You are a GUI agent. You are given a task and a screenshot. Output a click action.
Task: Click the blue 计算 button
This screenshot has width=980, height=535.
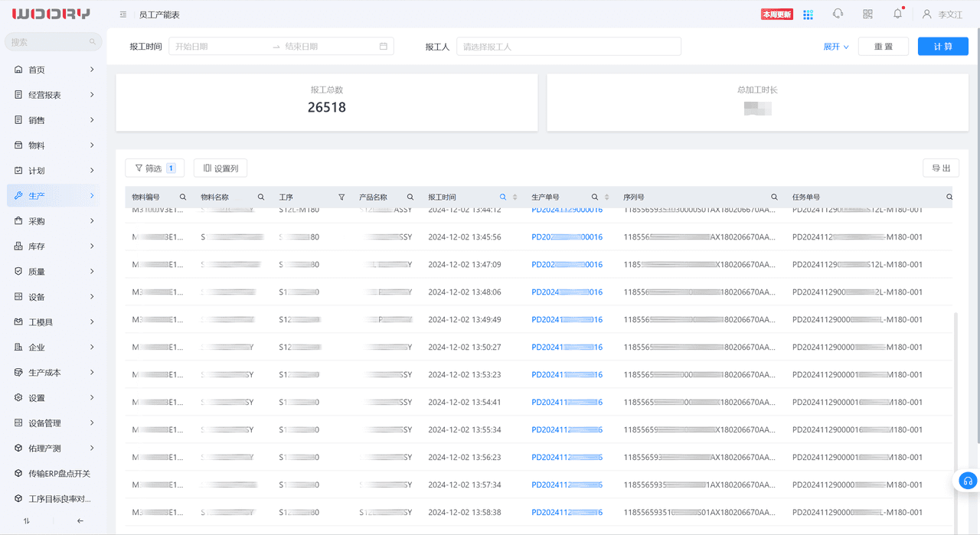point(943,47)
